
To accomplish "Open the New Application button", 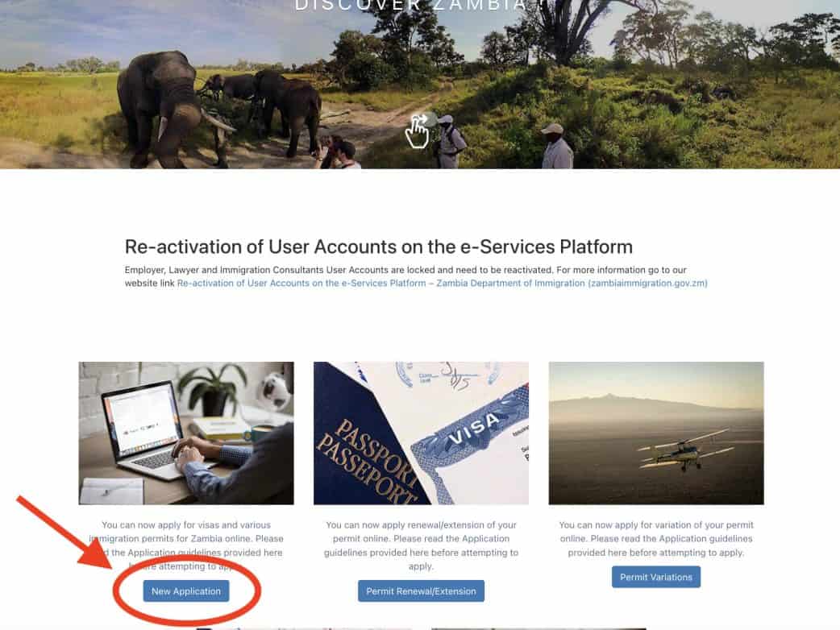I will (x=186, y=591).
